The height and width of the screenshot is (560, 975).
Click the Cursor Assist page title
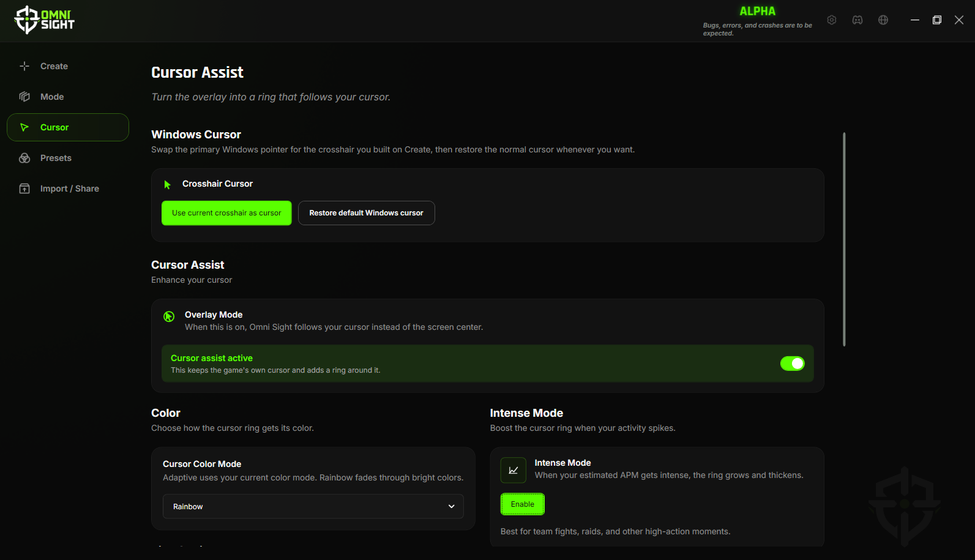(x=197, y=73)
